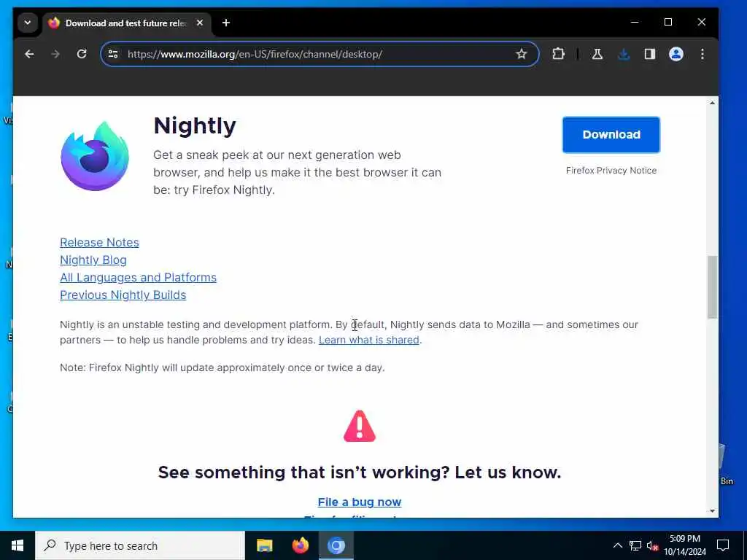Click the taskbar search box
The height and width of the screenshot is (560, 747).
click(x=140, y=545)
